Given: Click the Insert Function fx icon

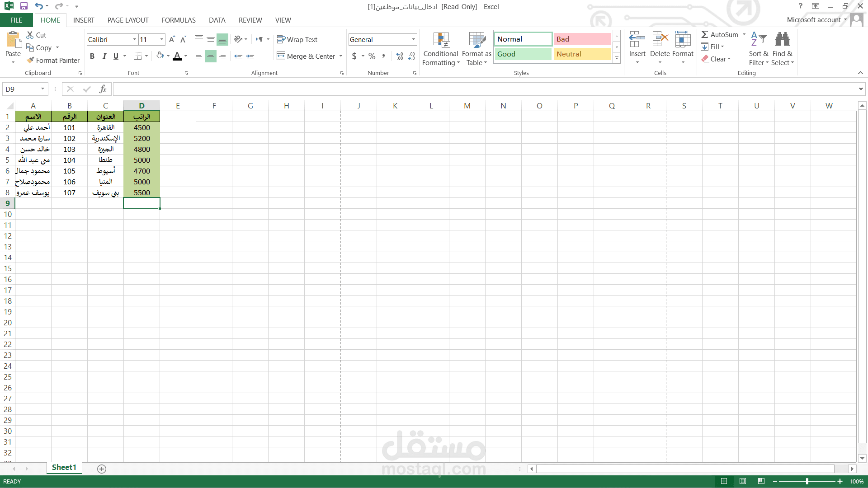Looking at the screenshot, I should point(103,89).
